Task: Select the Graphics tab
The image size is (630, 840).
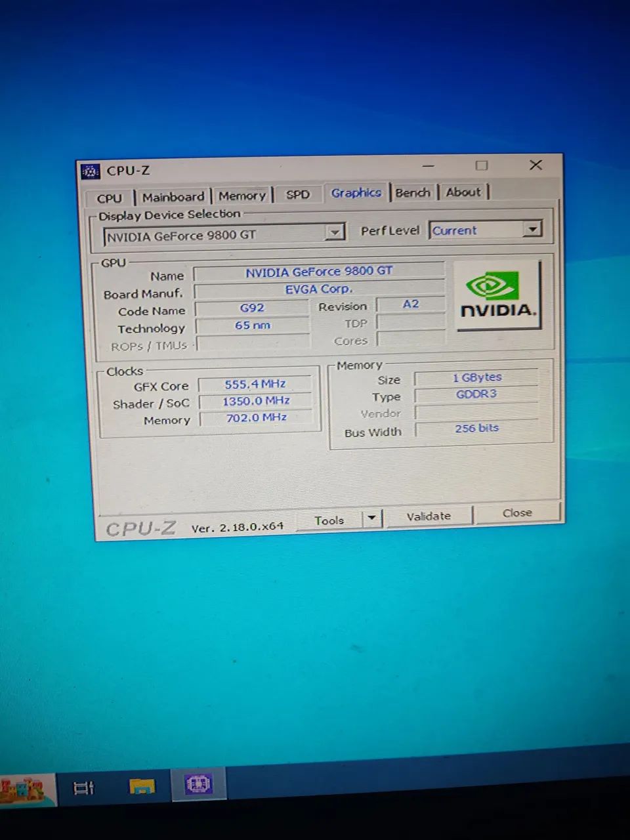Action: pyautogui.click(x=356, y=192)
